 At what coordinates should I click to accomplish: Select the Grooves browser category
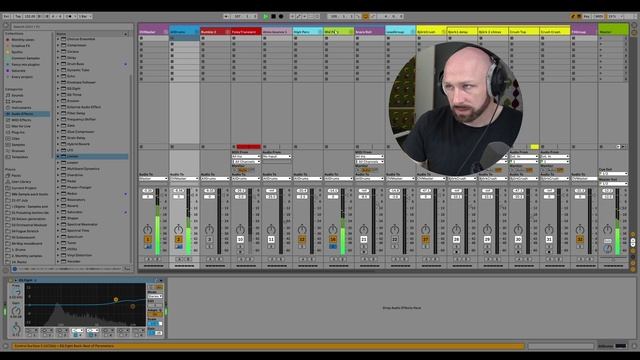18,151
